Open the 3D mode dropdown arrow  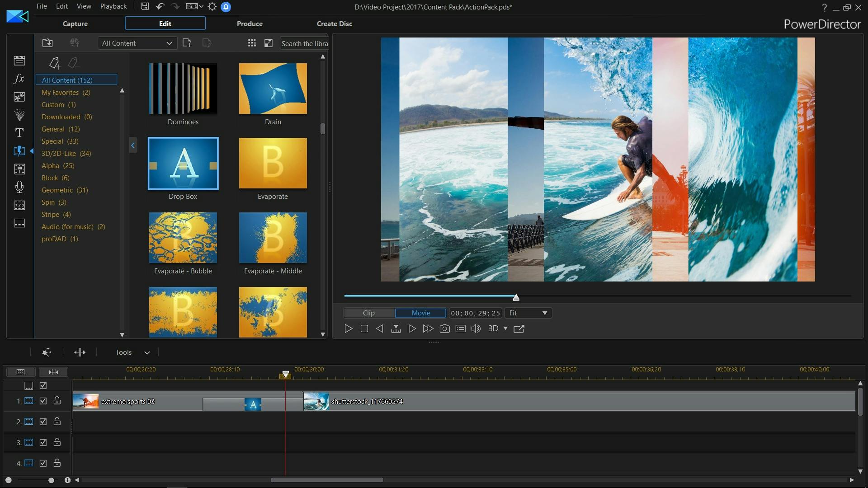coord(505,329)
